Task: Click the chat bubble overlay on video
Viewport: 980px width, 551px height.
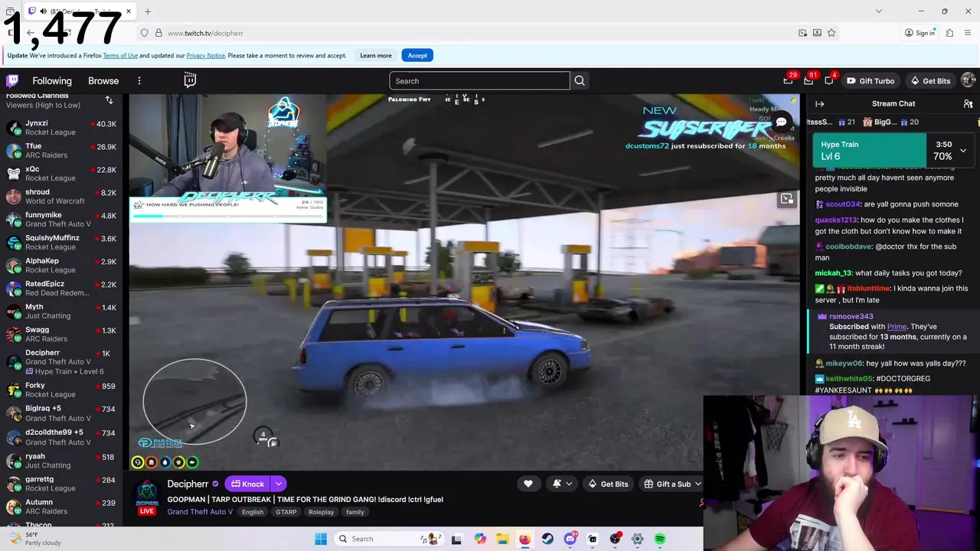Action: [781, 122]
